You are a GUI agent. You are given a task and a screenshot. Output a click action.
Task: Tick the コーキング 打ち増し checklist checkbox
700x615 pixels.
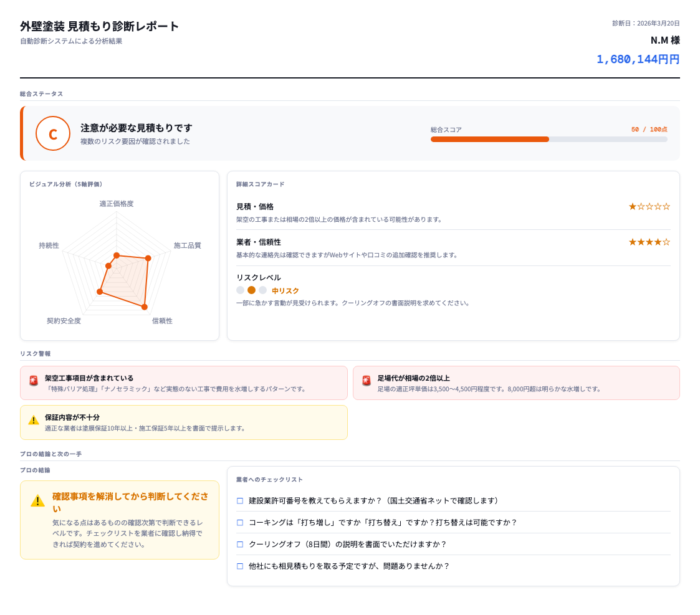pyautogui.click(x=239, y=522)
